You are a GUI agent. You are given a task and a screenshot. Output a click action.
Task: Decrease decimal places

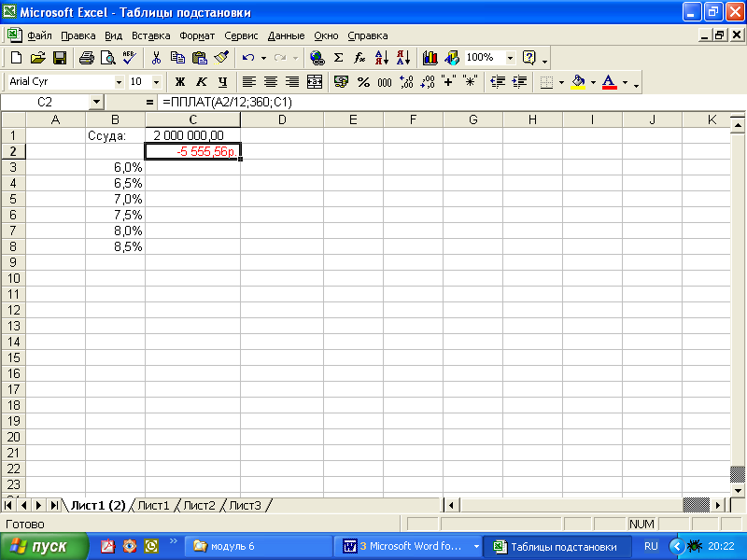click(428, 82)
